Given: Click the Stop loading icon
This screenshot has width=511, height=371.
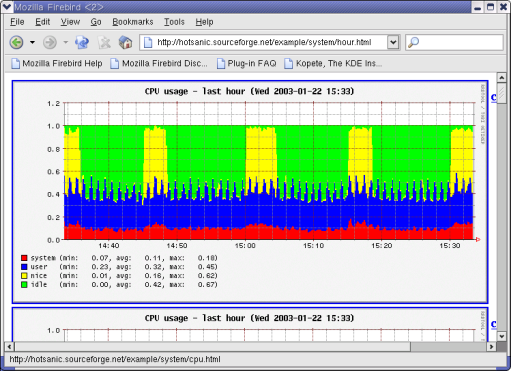Looking at the screenshot, I should coord(104,42).
